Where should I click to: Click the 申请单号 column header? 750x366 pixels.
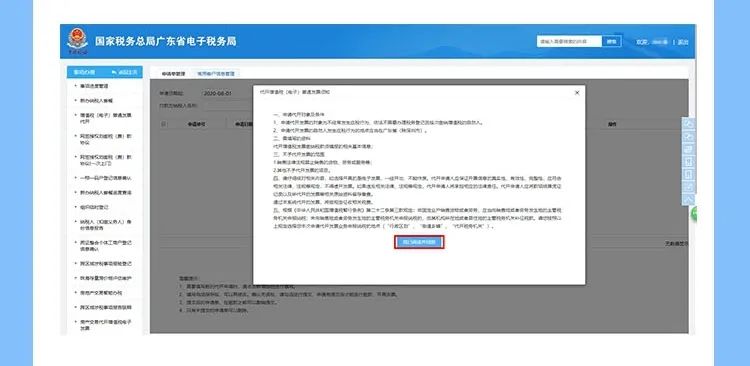pos(197,124)
